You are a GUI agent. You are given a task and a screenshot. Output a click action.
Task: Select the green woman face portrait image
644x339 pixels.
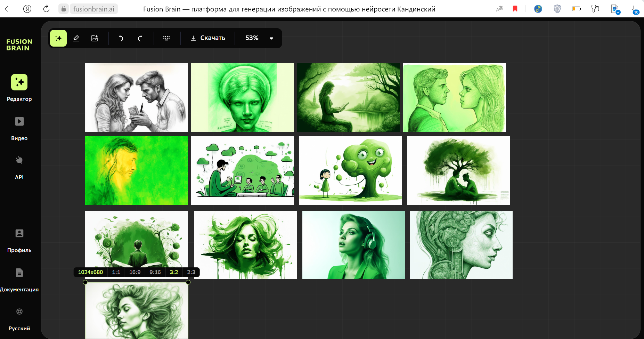[x=242, y=97]
